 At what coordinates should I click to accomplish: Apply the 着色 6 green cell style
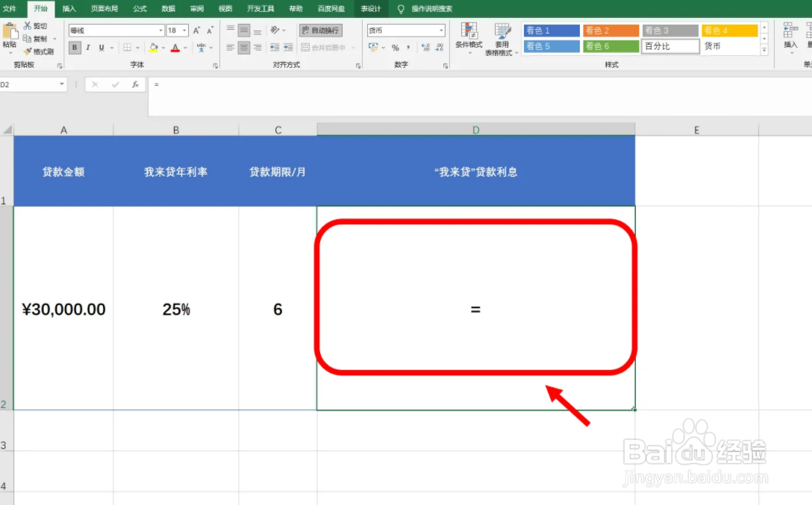point(611,46)
